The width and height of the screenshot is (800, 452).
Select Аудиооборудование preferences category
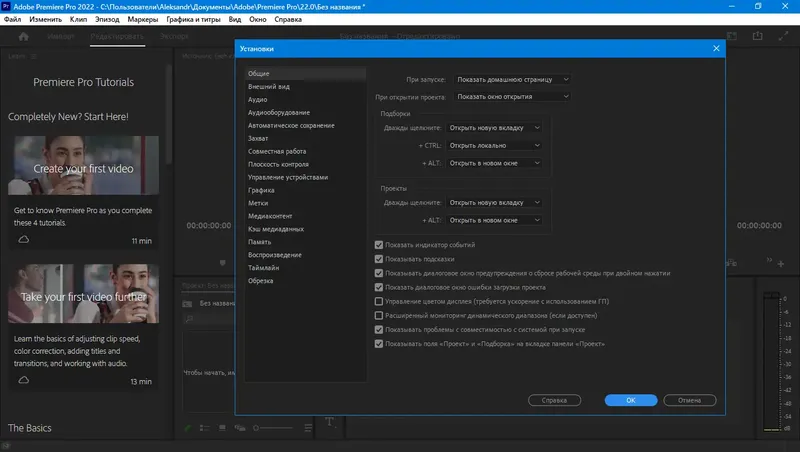(305, 112)
